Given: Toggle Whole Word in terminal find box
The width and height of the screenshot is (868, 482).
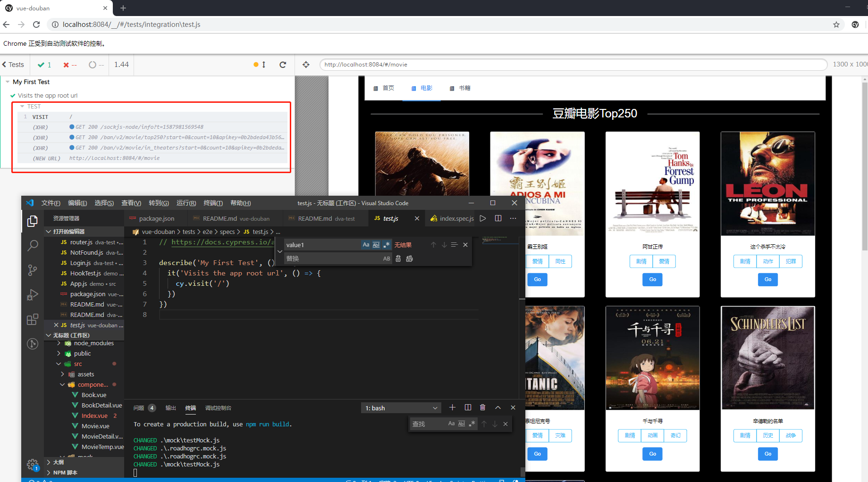Looking at the screenshot, I should pos(462,424).
